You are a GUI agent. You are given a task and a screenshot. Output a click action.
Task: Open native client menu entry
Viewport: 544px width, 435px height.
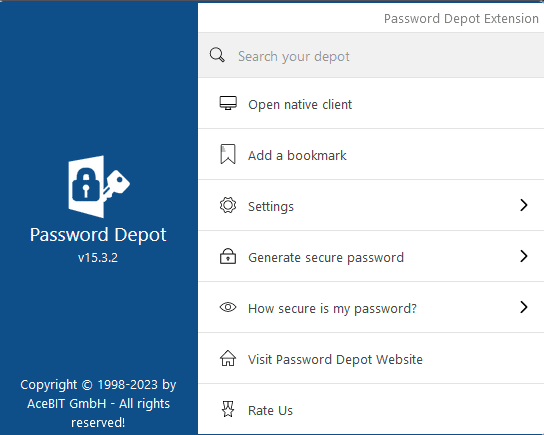pyautogui.click(x=371, y=103)
